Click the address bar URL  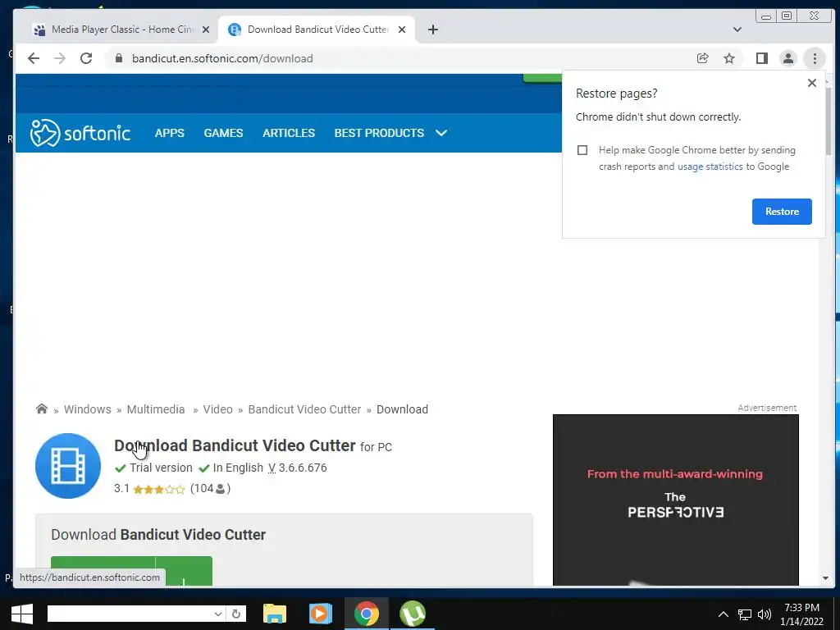pos(222,58)
